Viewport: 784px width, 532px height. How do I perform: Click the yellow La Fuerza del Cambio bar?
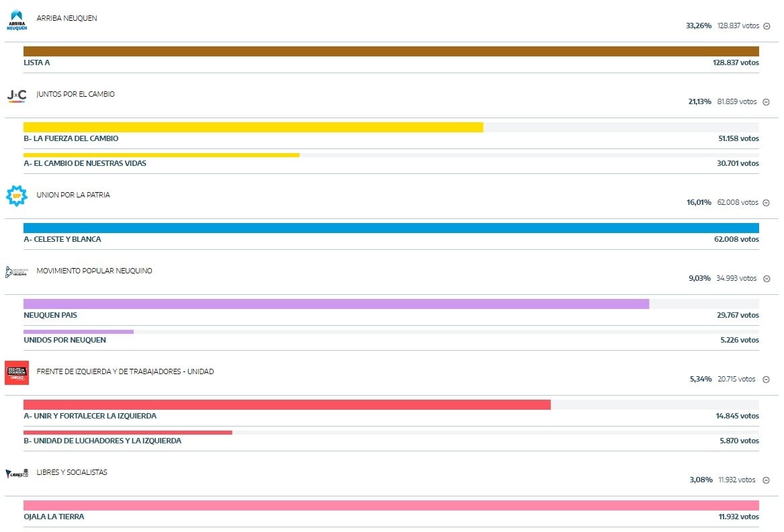[253, 128]
